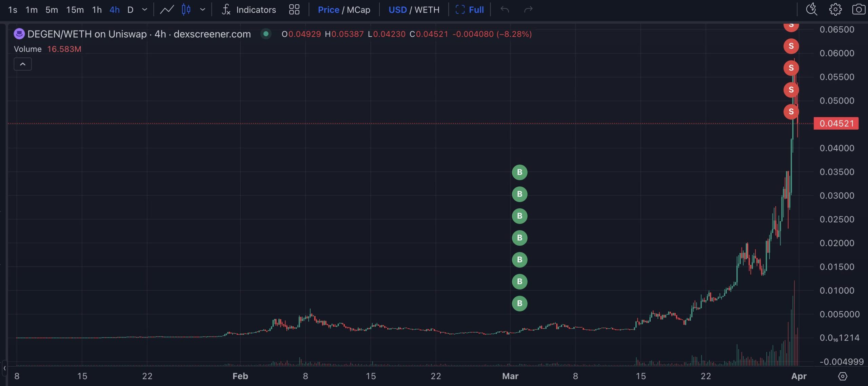Open the Indicators panel
The image size is (868, 386).
pos(249,10)
